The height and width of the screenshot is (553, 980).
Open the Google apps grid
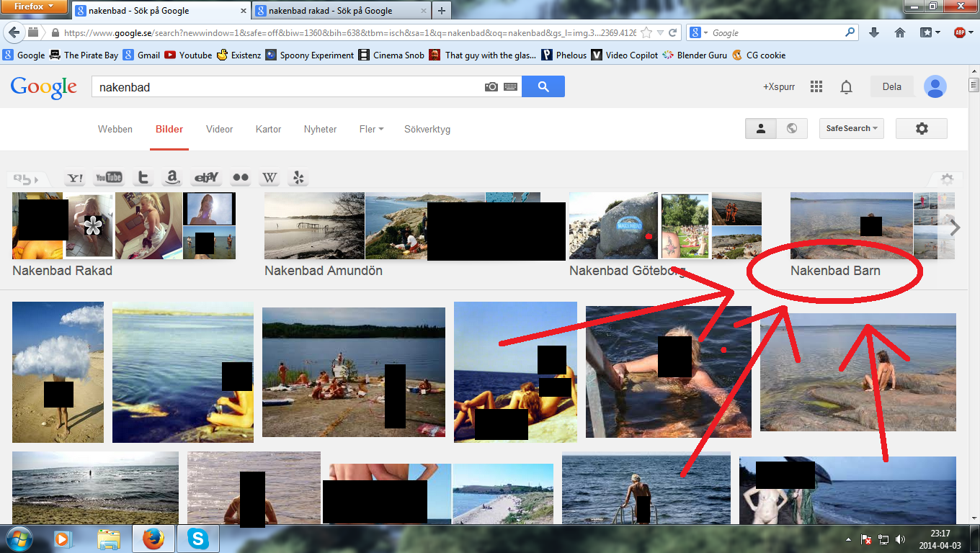coord(816,86)
